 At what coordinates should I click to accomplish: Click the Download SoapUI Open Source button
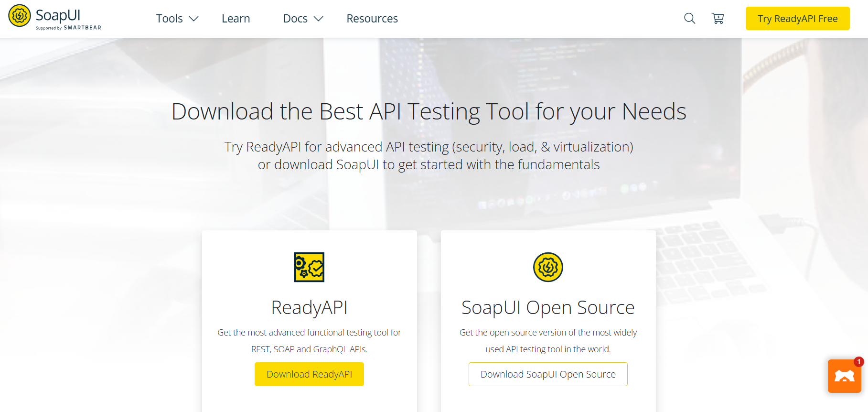(548, 374)
